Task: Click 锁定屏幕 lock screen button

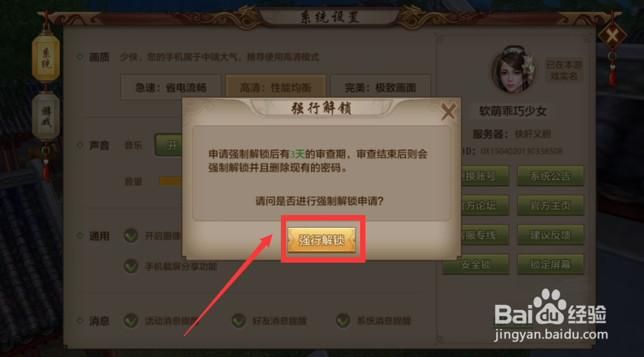Action: tap(550, 264)
